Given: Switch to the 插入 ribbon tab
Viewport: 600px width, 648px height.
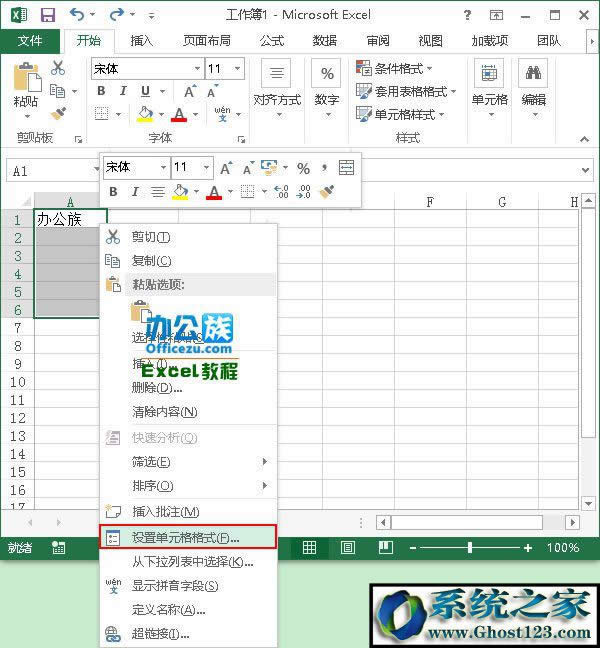Looking at the screenshot, I should point(142,41).
